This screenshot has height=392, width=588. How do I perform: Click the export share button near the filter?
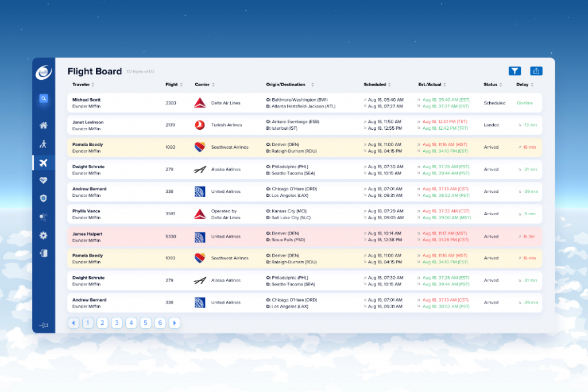point(536,71)
